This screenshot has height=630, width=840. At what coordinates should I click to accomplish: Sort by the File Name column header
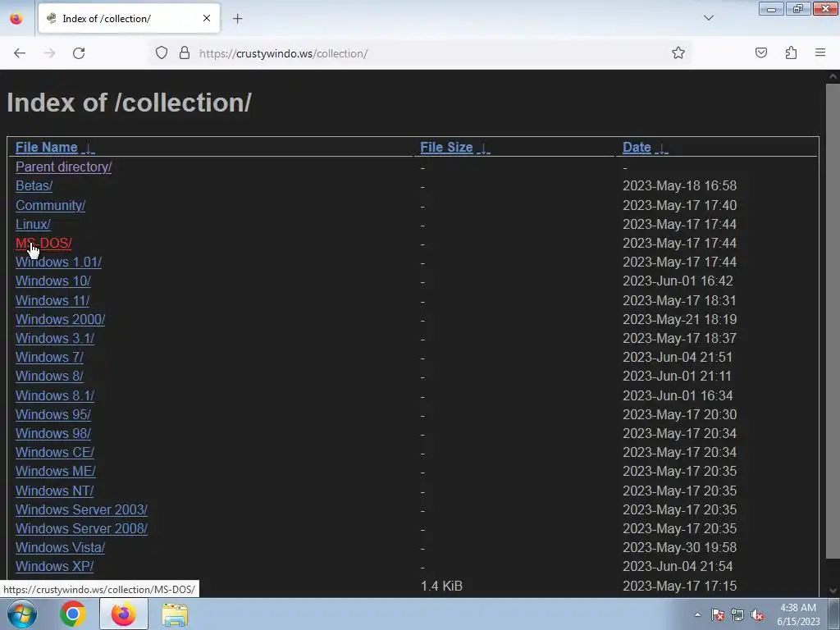(x=47, y=148)
